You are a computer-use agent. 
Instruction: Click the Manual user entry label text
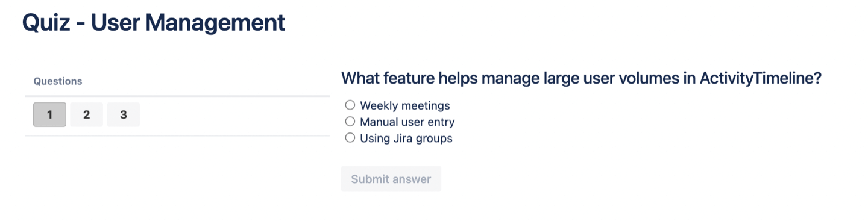coord(407,122)
